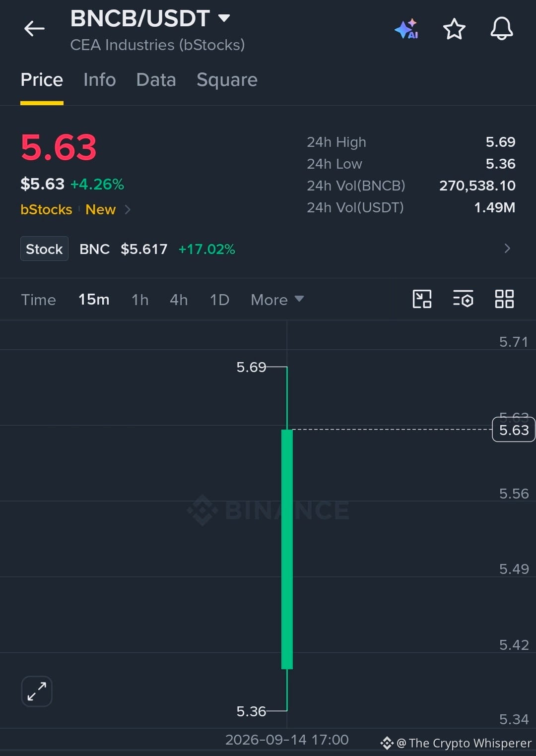The image size is (536, 756).
Task: Switch to the Data tab
Action: click(x=156, y=80)
